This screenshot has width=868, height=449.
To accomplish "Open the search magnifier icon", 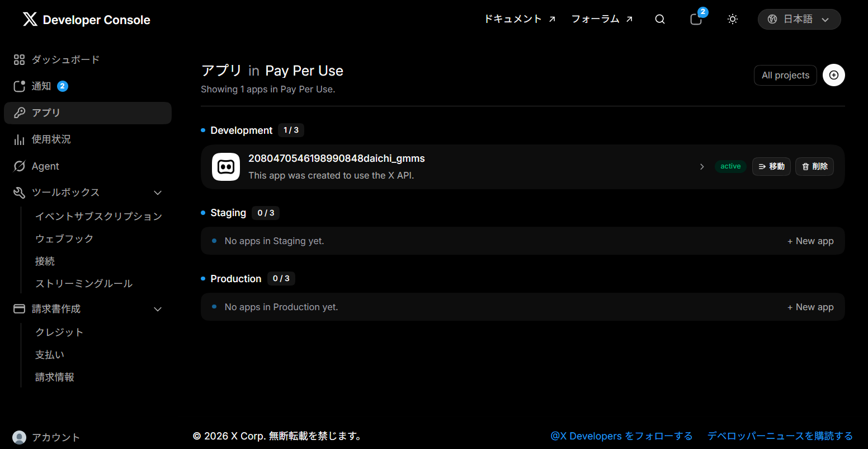I will click(x=660, y=19).
